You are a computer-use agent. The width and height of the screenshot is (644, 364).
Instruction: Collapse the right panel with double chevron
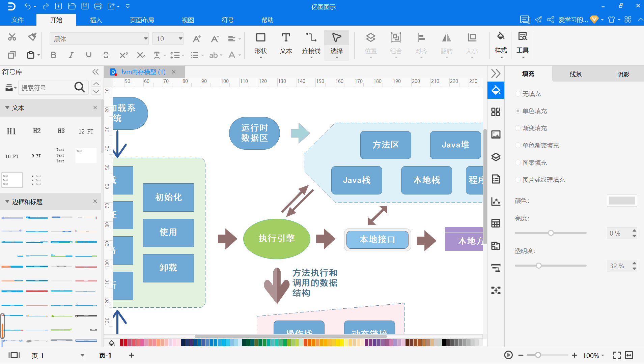coord(496,73)
